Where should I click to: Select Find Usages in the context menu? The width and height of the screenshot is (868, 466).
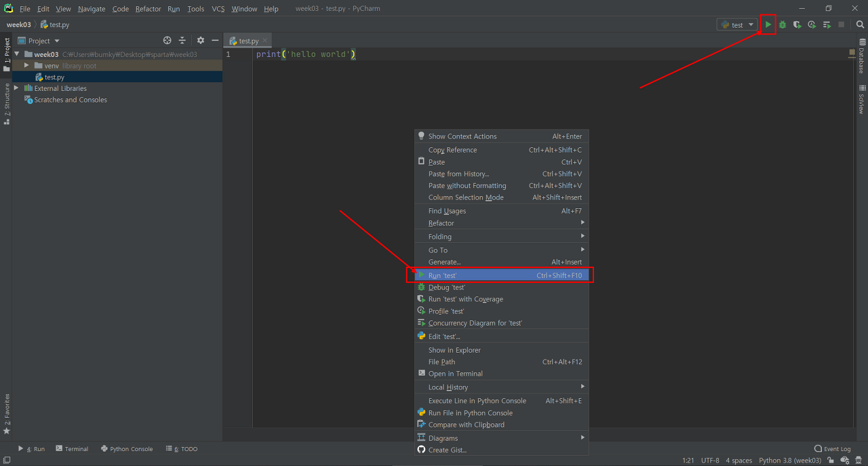pos(502,211)
